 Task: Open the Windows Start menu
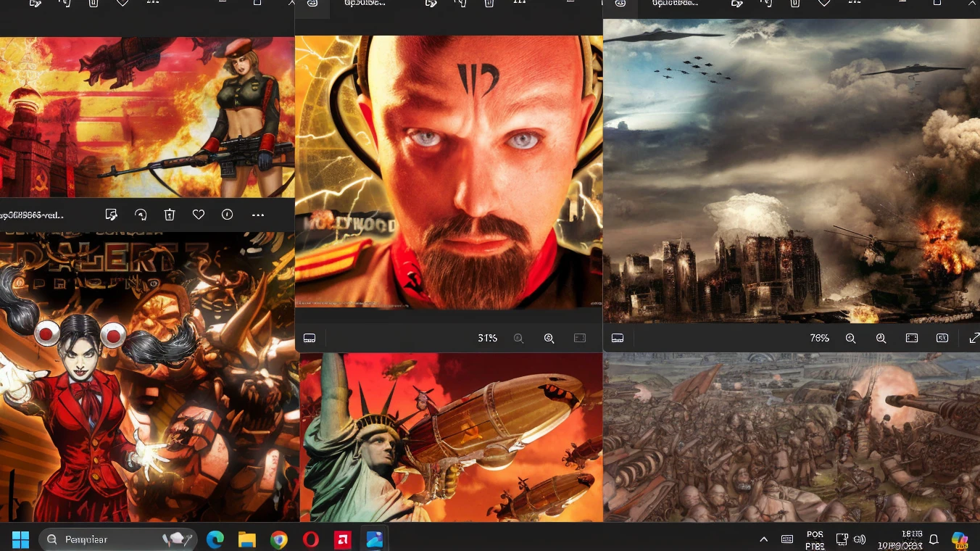point(20,539)
